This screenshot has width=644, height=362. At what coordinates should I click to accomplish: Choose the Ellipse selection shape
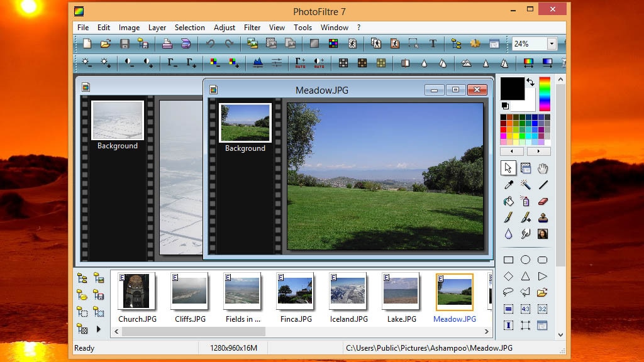(x=526, y=260)
